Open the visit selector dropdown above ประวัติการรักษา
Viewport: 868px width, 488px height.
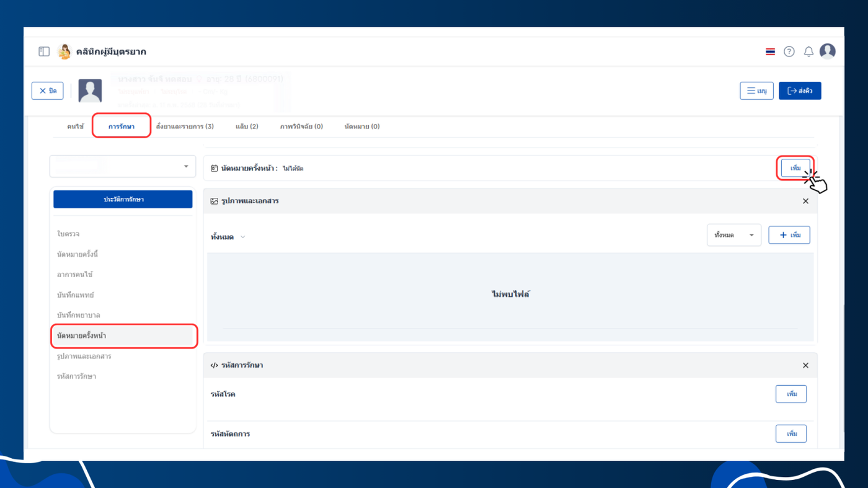(x=123, y=166)
